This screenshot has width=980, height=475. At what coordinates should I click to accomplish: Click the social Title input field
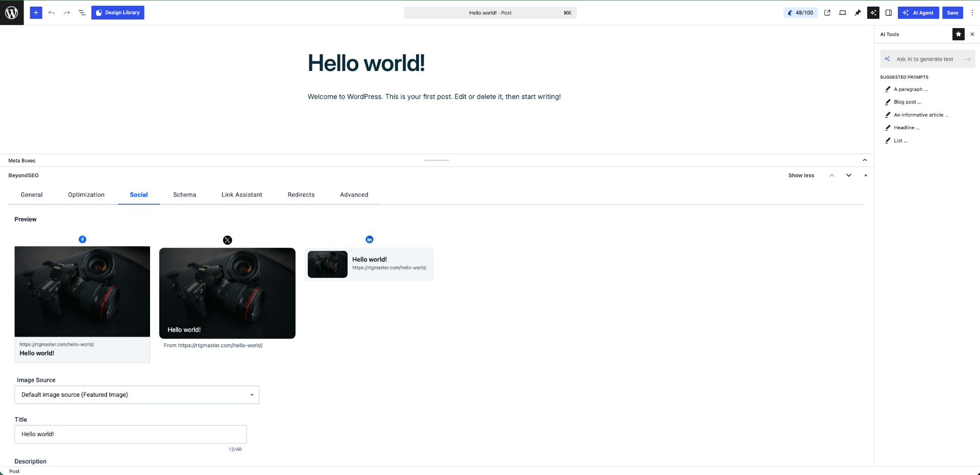(x=131, y=434)
